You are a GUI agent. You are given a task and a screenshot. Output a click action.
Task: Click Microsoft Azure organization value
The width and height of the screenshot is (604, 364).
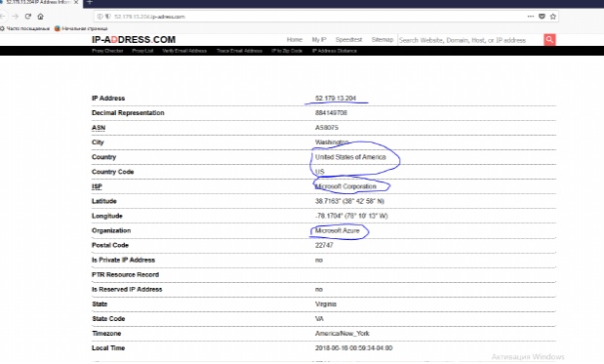coord(337,230)
